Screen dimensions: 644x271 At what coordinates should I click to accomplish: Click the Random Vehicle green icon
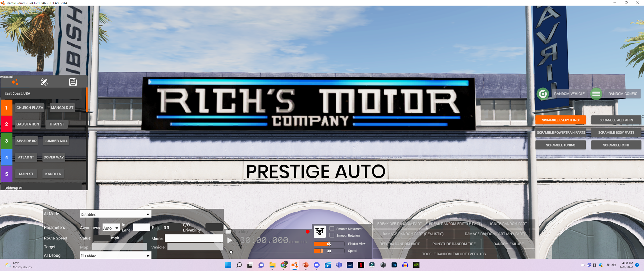click(x=543, y=94)
